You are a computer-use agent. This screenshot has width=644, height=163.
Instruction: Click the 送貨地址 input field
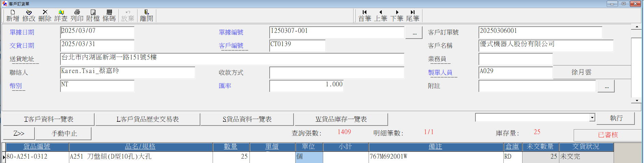[x=232, y=59]
